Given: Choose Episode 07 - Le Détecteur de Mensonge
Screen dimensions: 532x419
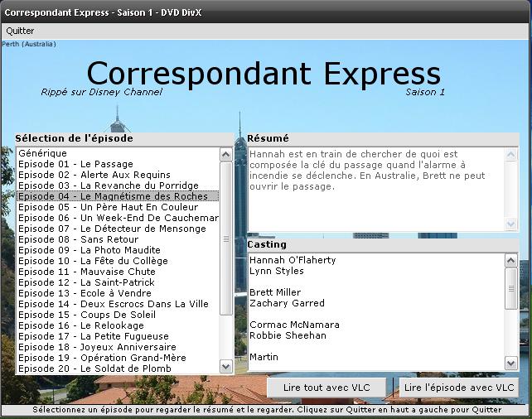Looking at the screenshot, I should click(x=118, y=229).
